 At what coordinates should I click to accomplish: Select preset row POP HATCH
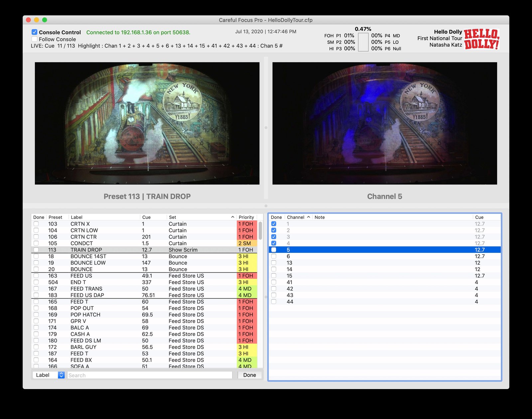pos(145,314)
